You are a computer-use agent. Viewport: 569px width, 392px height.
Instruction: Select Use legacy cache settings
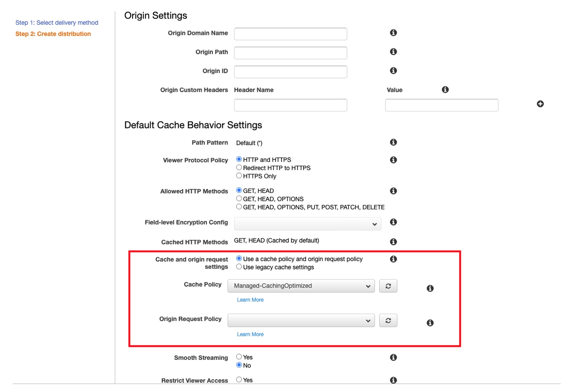tap(239, 267)
